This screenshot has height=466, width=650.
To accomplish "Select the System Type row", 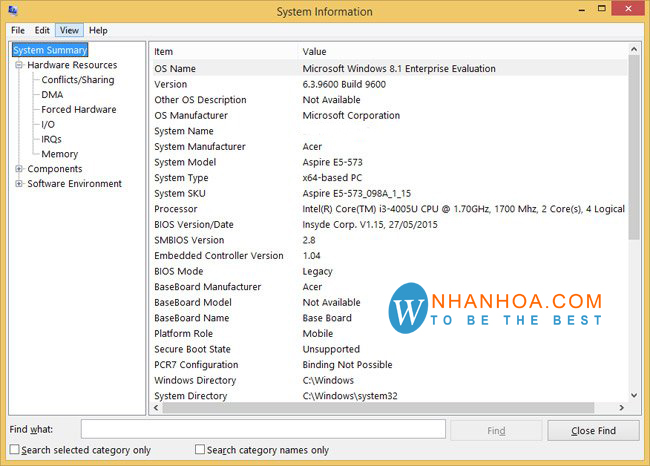I will (390, 178).
